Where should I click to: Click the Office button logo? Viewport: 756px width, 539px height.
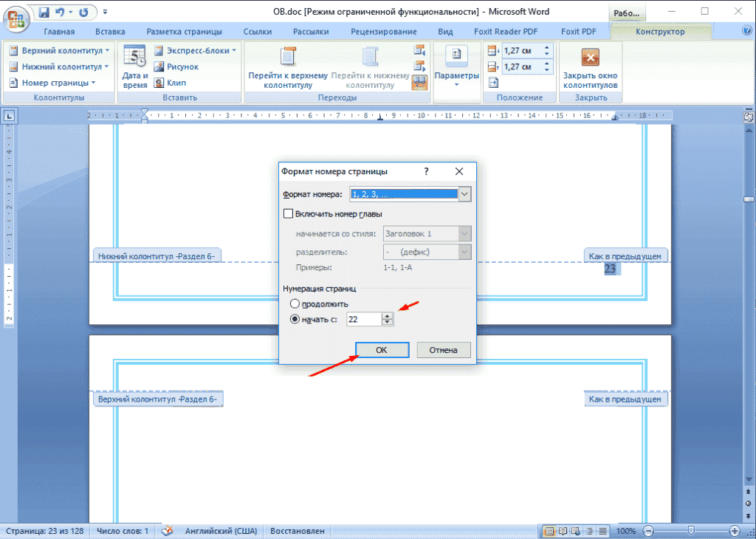[16, 19]
